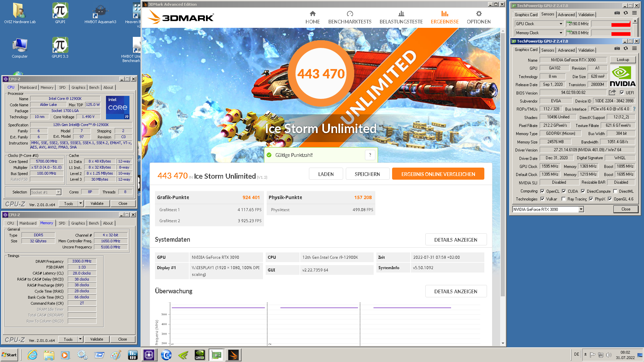Open the Tools dropdown arrow in bottom CPU-Z window

80,339
